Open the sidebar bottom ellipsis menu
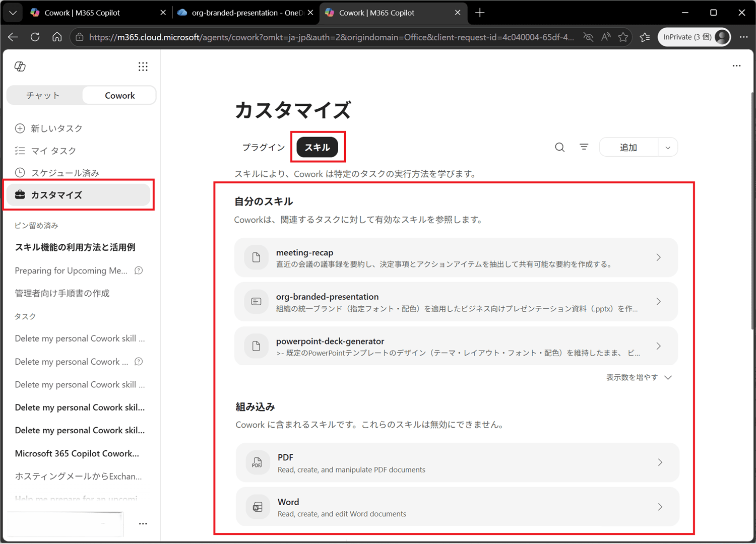Image resolution: width=756 pixels, height=544 pixels. click(143, 524)
